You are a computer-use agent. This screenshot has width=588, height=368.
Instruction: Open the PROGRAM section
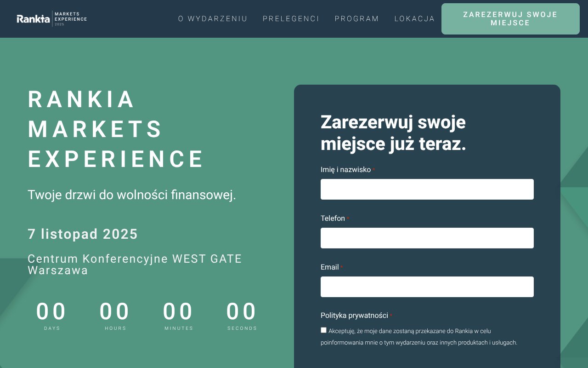357,19
